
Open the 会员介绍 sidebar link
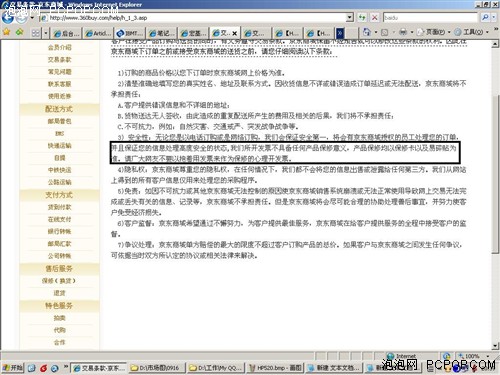tap(59, 47)
